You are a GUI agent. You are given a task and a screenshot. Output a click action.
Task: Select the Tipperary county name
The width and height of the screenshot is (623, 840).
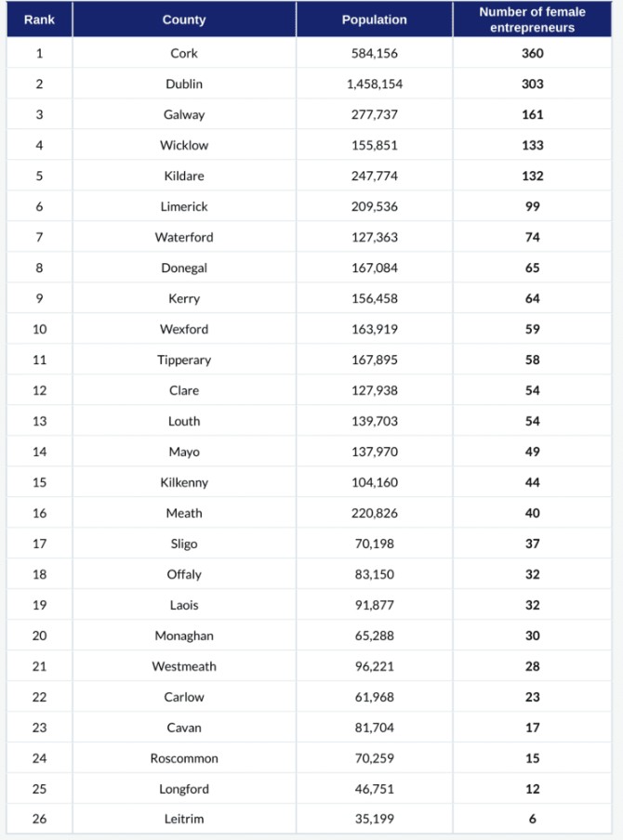click(x=184, y=360)
